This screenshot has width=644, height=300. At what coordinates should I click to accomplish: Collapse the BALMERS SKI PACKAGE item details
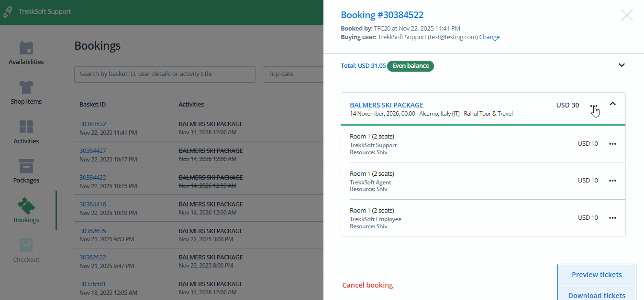pos(613,103)
